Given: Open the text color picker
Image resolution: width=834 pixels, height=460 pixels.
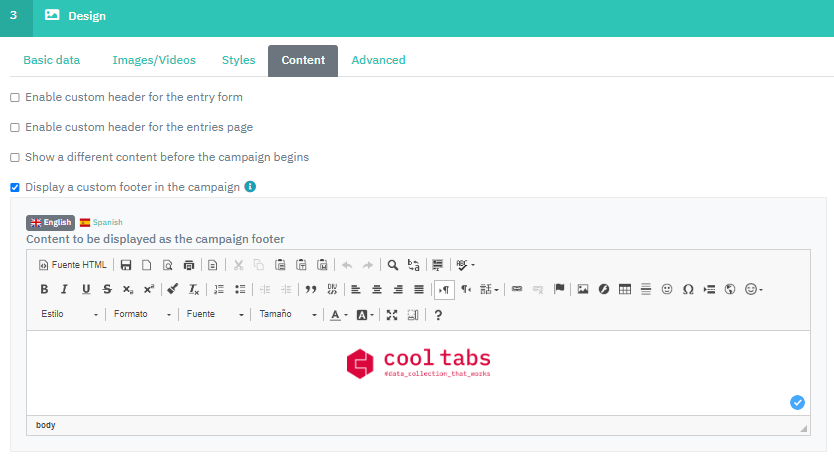Looking at the screenshot, I should coord(338,314).
